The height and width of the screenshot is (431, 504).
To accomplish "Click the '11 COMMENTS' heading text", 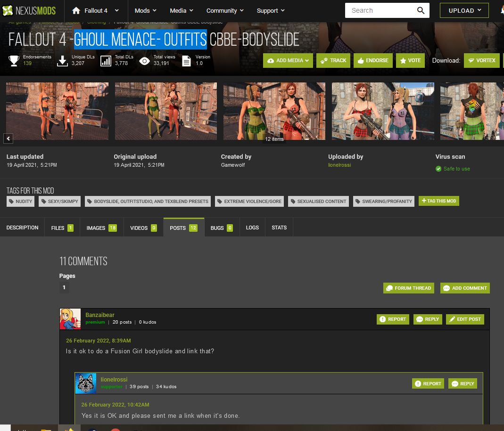I will click(x=83, y=261).
